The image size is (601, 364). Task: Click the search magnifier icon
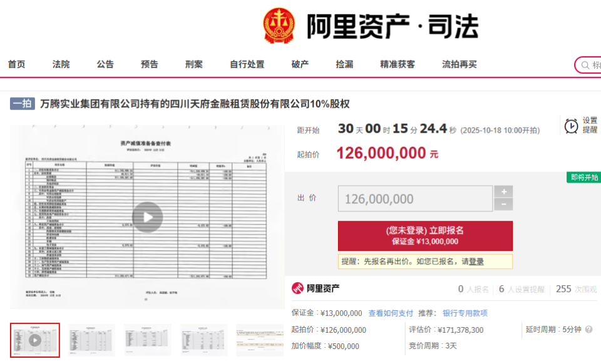(585, 65)
